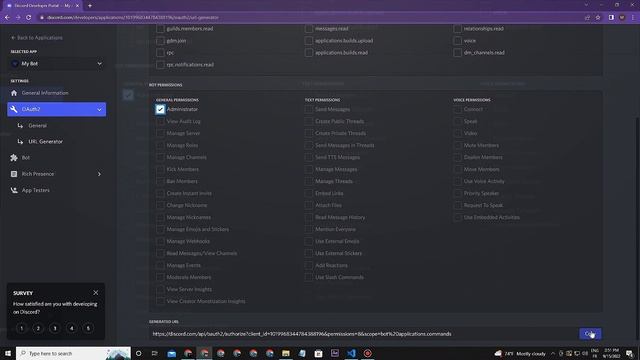Enable rpc.notifications.read scope
The width and height of the screenshot is (640, 360).
[x=160, y=64]
